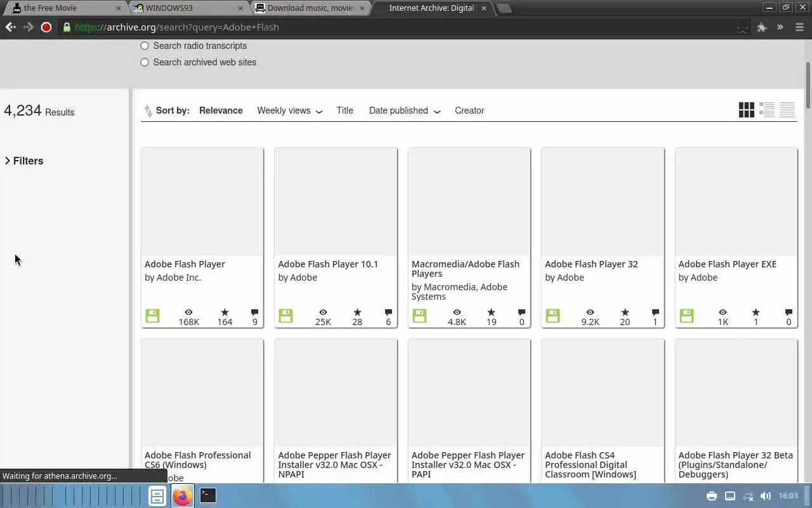Open the file manager in the taskbar

pyautogui.click(x=157, y=496)
